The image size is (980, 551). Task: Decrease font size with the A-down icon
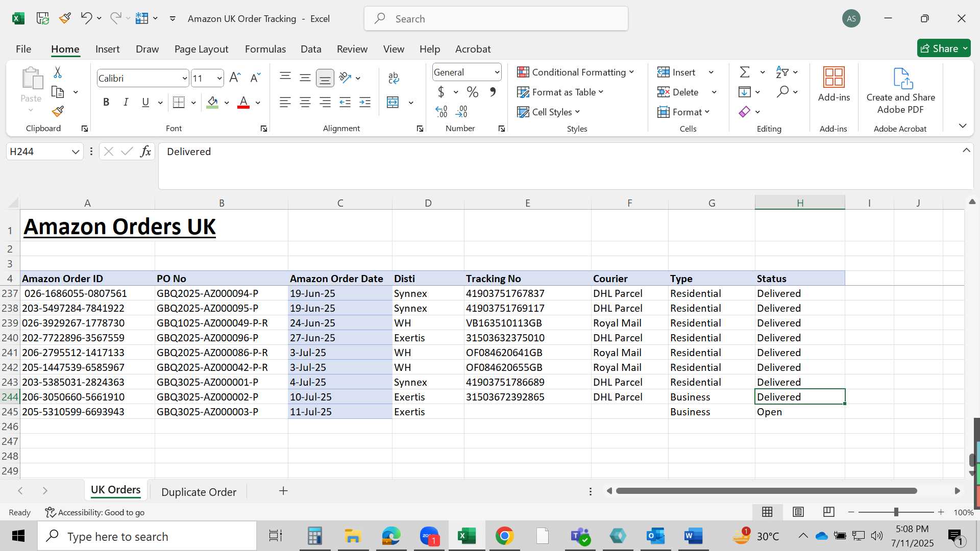pos(255,78)
